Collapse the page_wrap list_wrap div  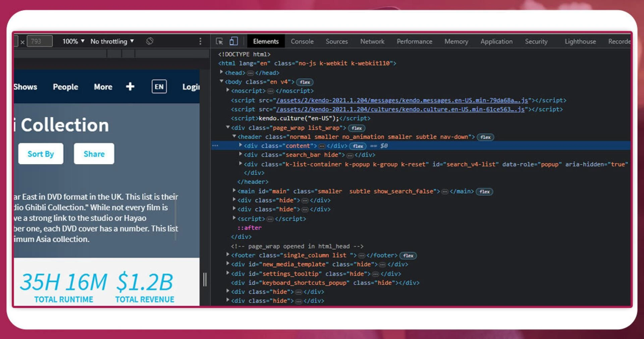click(x=228, y=127)
